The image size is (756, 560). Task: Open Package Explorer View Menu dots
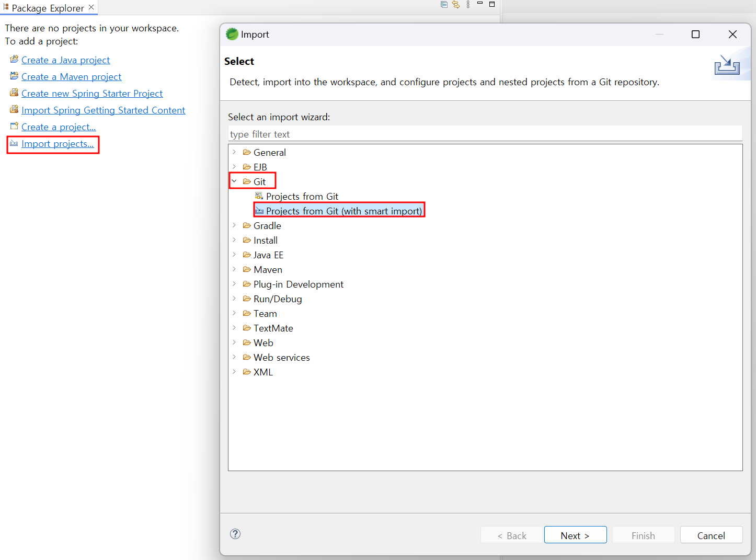click(468, 5)
